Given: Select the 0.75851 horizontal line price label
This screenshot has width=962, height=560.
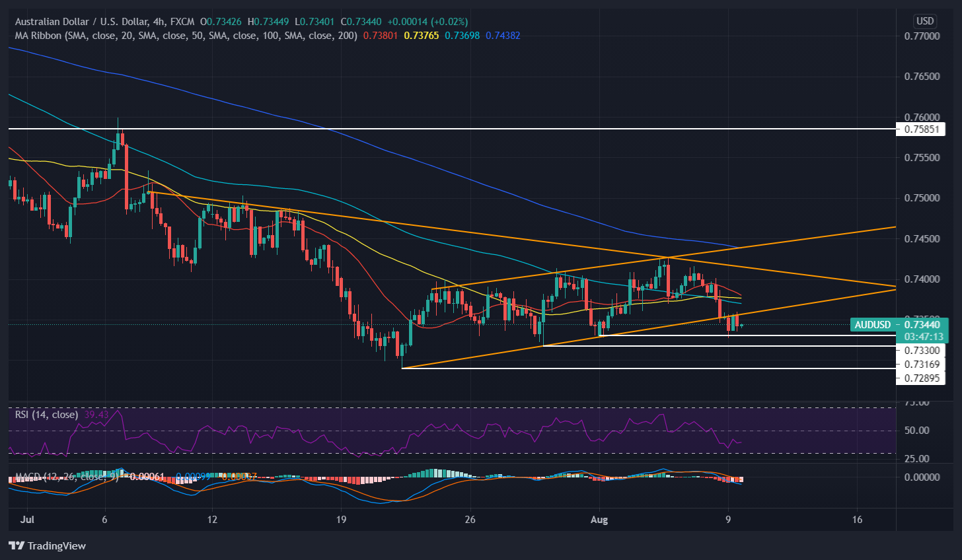Looking at the screenshot, I should tap(922, 129).
